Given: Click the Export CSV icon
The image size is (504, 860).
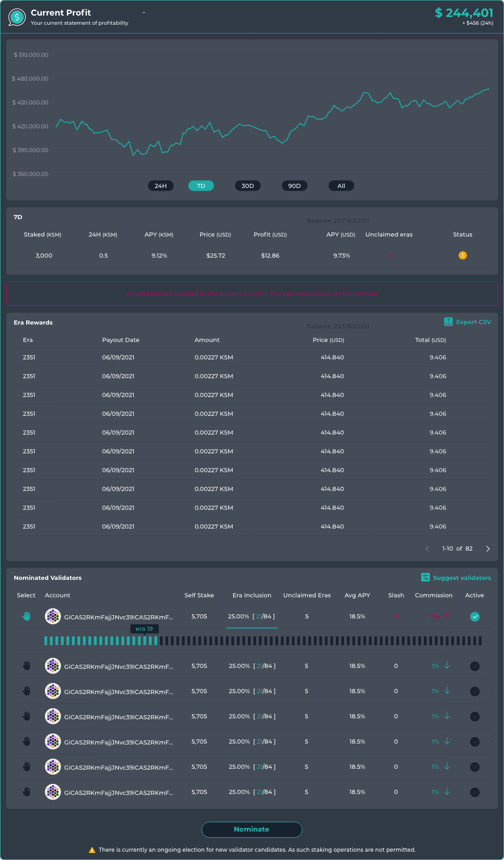Looking at the screenshot, I should 448,322.
